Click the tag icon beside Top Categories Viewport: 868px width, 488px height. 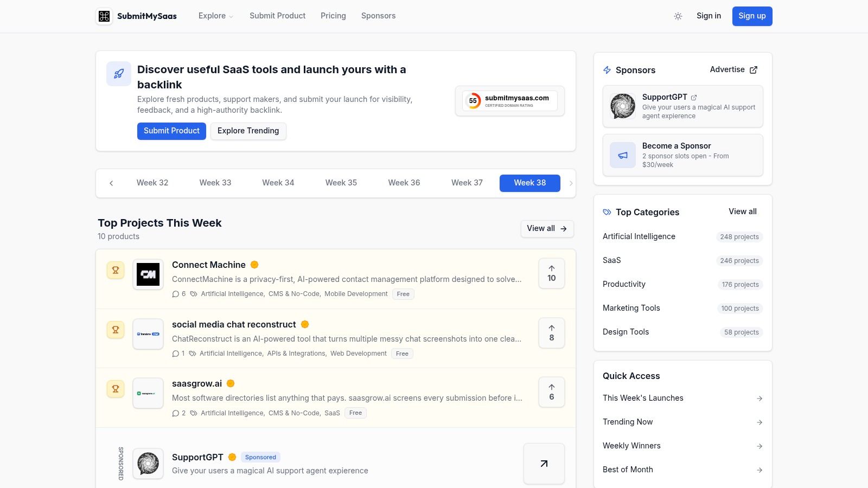[607, 212]
